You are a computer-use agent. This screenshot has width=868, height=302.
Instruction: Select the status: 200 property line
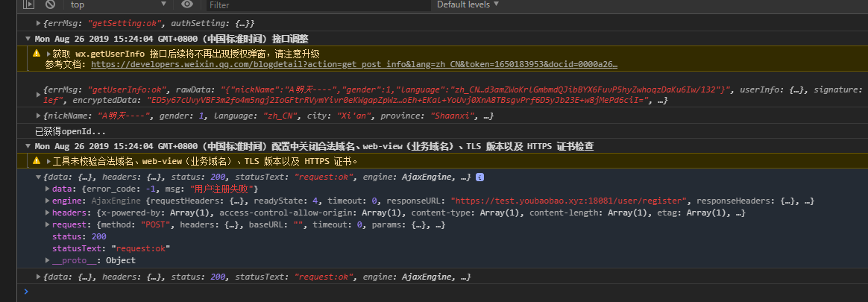click(x=78, y=236)
